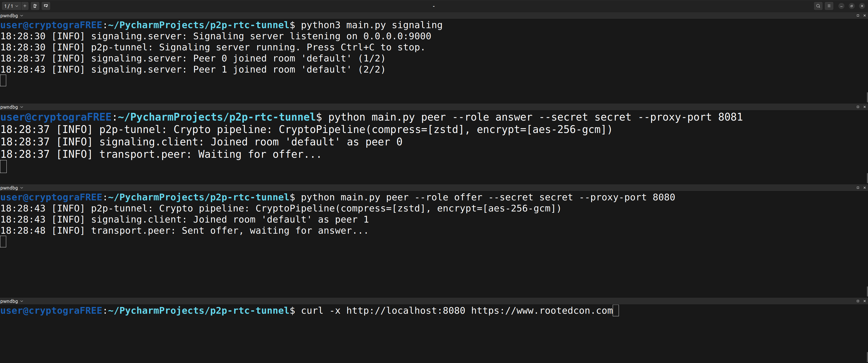Image resolution: width=868 pixels, height=363 pixels.
Task: Add terminal right split icon
Action: tap(35, 6)
